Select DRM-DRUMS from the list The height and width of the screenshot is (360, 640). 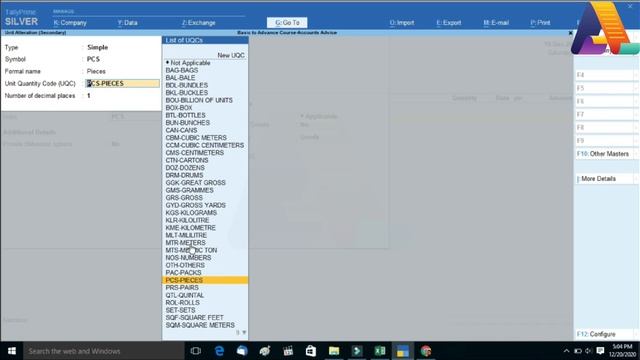coord(184,175)
